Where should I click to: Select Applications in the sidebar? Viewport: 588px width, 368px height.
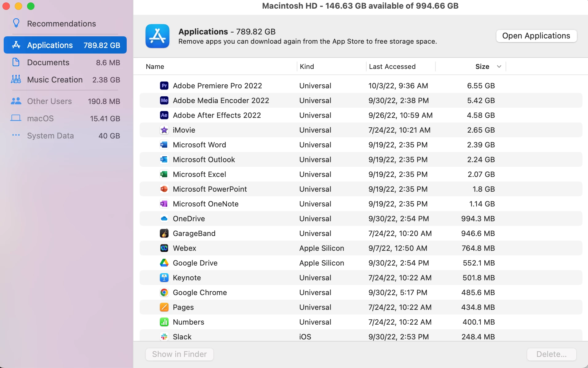[x=65, y=45]
